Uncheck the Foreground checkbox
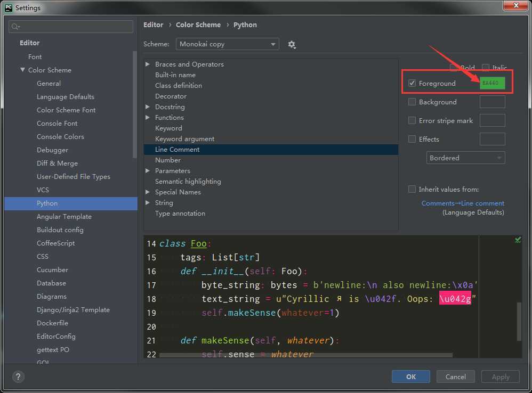Screen dimensions: 532x393 click(x=412, y=83)
